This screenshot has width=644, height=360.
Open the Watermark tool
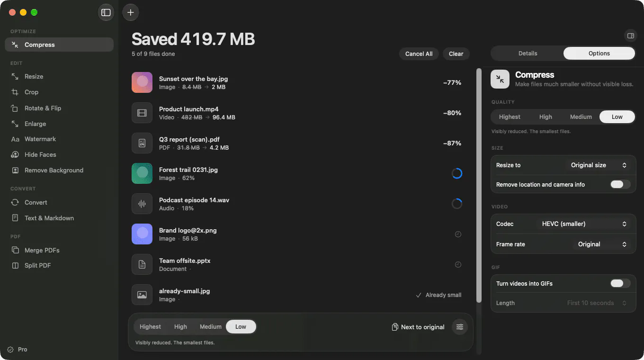59,139
